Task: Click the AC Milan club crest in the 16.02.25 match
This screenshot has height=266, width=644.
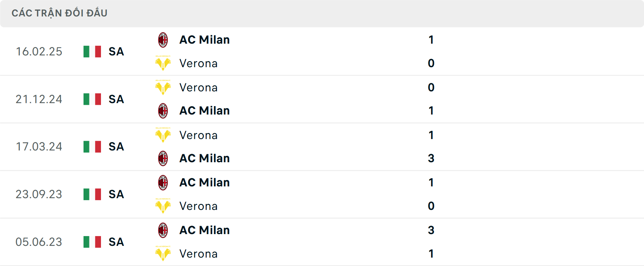Action: 163,39
